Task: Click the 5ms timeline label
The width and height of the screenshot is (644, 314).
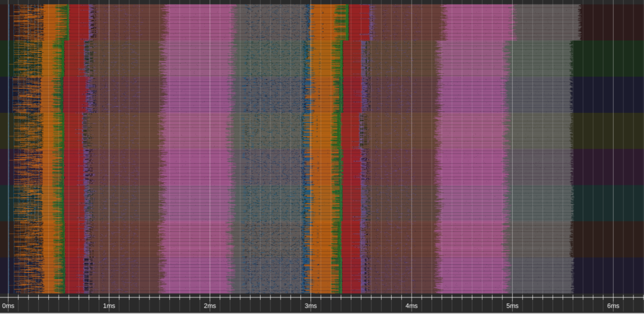Action: pyautogui.click(x=513, y=306)
